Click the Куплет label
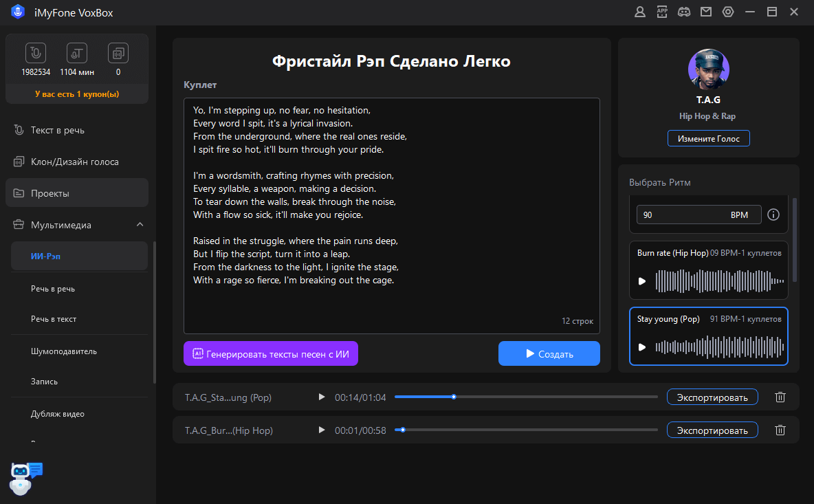 [x=200, y=85]
